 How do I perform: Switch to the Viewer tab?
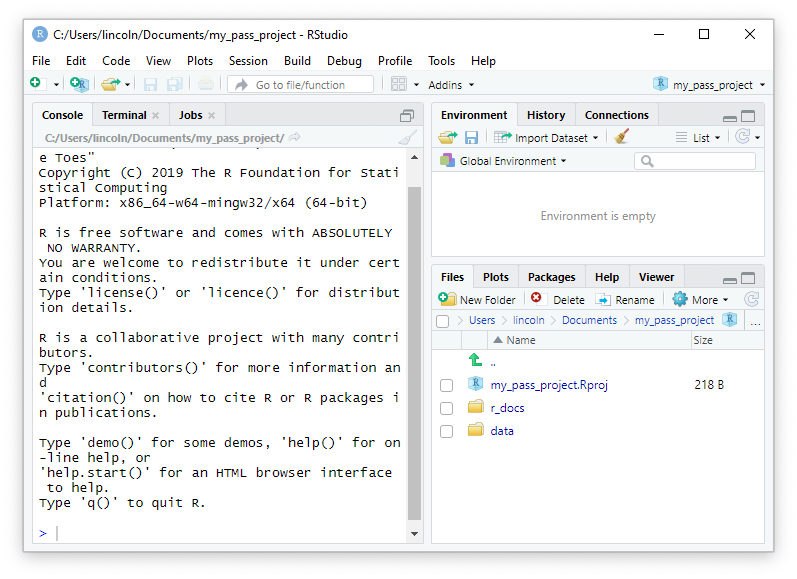(656, 277)
